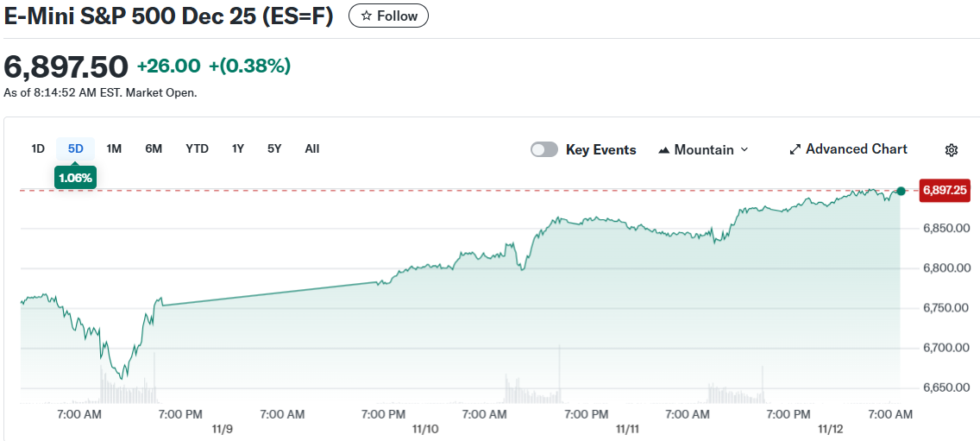Show the All time range

click(312, 148)
